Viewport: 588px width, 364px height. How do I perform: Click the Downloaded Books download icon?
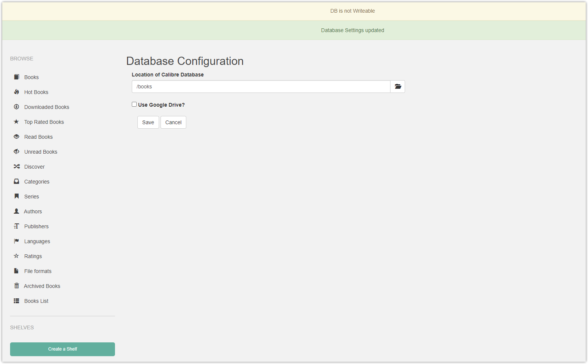point(16,107)
